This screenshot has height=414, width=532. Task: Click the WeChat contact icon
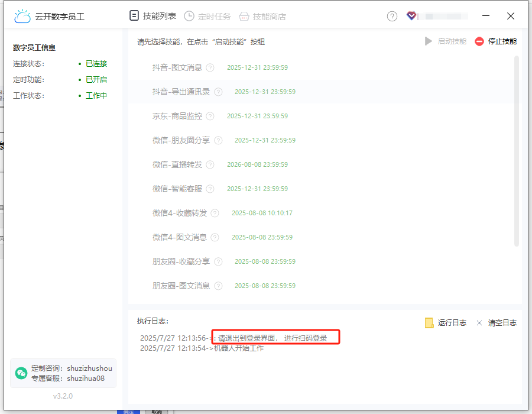tap(22, 373)
